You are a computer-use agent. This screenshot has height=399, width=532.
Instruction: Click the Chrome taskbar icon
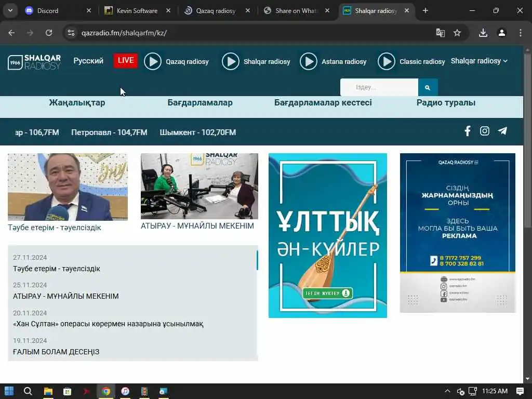click(106, 391)
